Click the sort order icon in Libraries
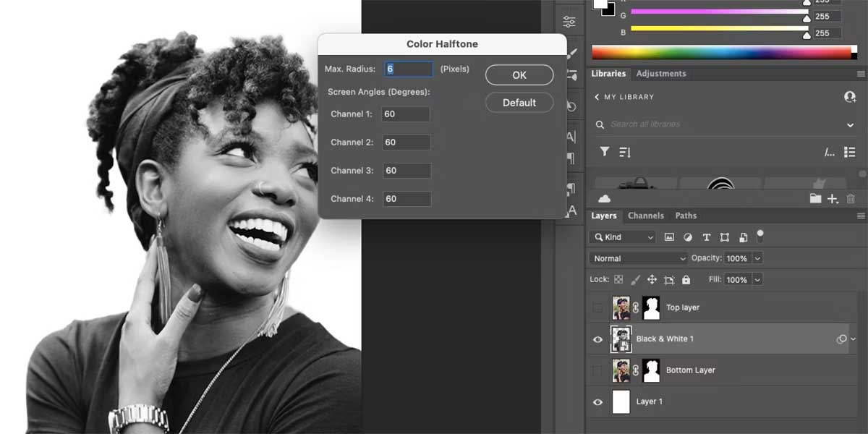 pos(625,152)
